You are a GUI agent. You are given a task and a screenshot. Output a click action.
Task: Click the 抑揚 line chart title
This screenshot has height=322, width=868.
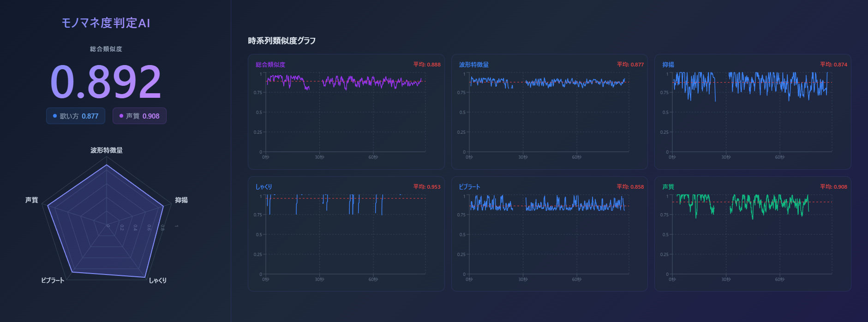(668, 65)
